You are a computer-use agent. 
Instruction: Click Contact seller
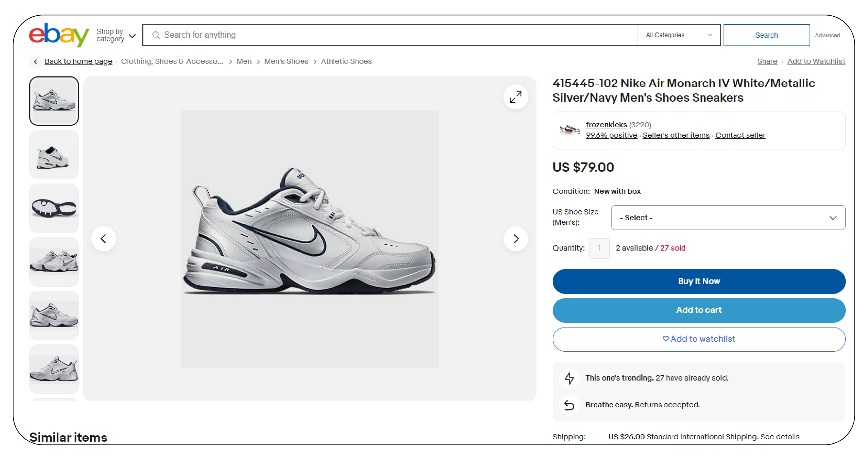740,135
